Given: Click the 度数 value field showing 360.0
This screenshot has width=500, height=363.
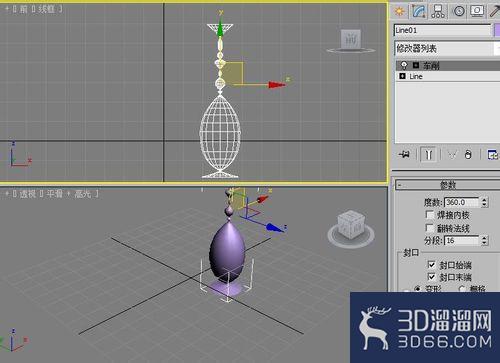Looking at the screenshot, I should pyautogui.click(x=462, y=202).
